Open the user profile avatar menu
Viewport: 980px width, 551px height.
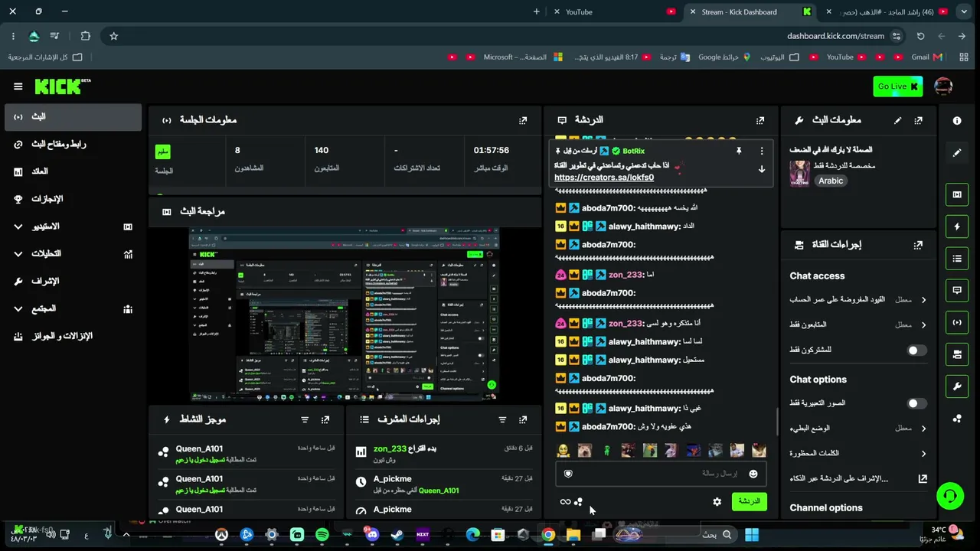pyautogui.click(x=943, y=86)
